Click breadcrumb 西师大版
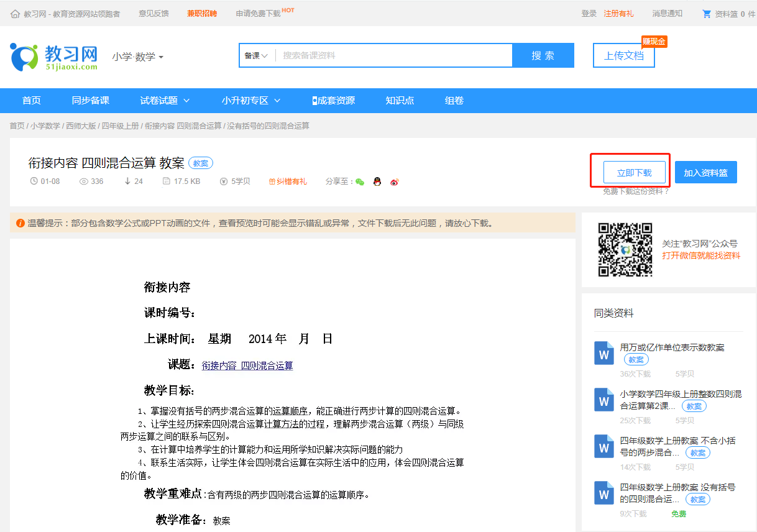Image resolution: width=757 pixels, height=532 pixels. (x=81, y=126)
